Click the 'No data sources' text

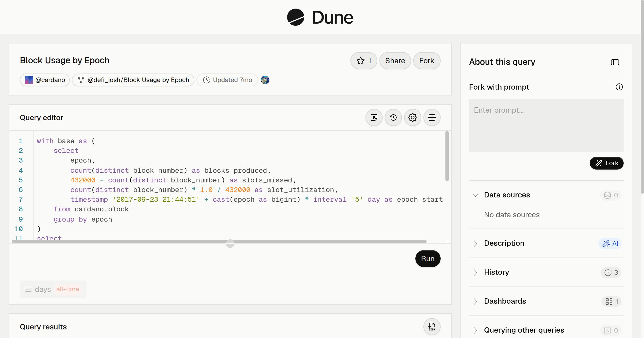pyautogui.click(x=512, y=215)
